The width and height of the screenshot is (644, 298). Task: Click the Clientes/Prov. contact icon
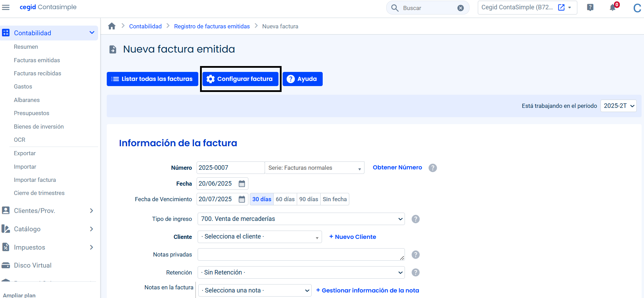[x=6, y=210]
